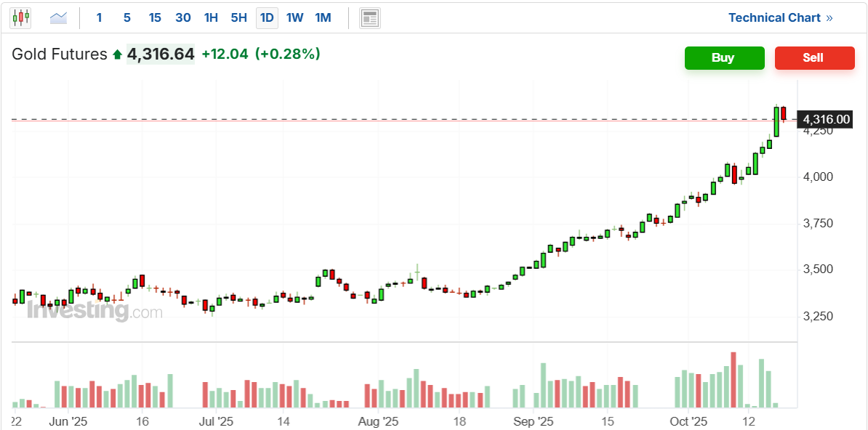Select the 1-minute timeframe

click(x=99, y=17)
